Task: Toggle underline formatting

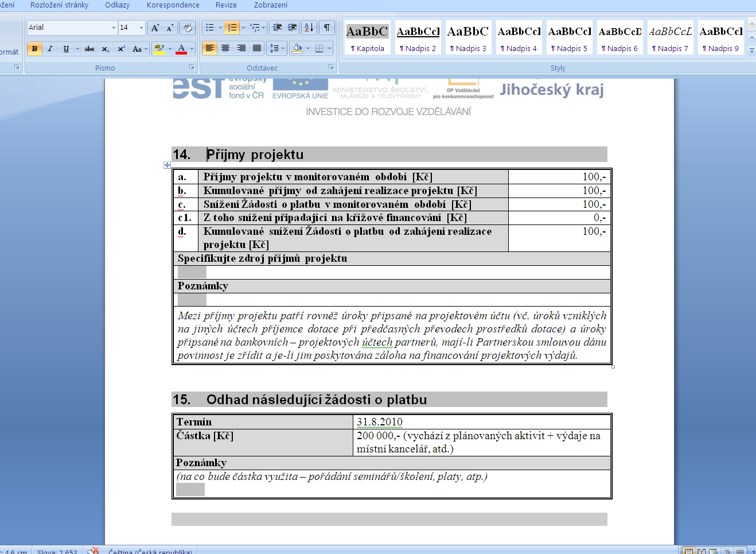Action: tap(66, 49)
